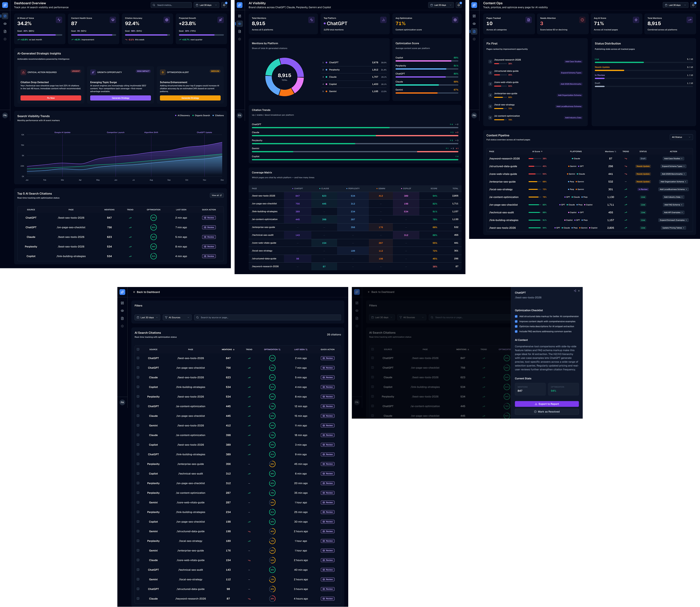Click 'Mark as Resolved' in detail panel
The height and width of the screenshot is (607, 700).
tap(547, 412)
